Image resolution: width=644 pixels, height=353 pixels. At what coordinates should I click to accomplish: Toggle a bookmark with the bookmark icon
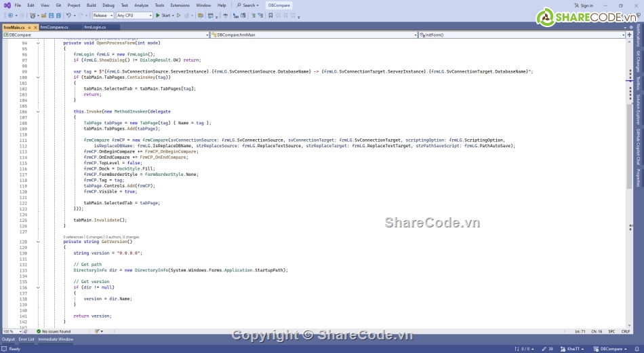click(x=270, y=15)
